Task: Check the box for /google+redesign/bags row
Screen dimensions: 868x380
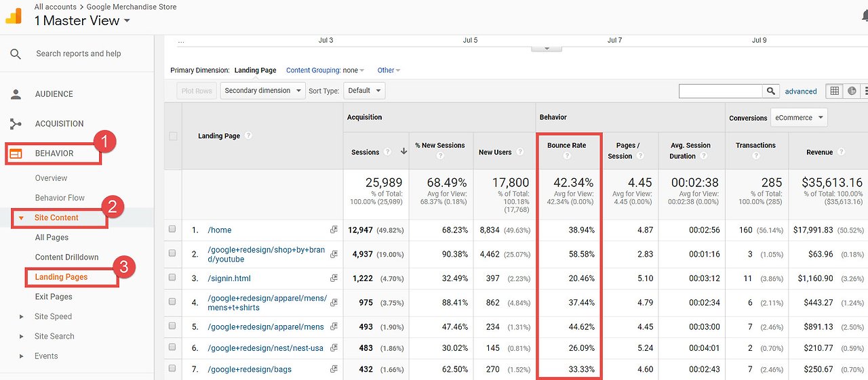Action: click(172, 368)
